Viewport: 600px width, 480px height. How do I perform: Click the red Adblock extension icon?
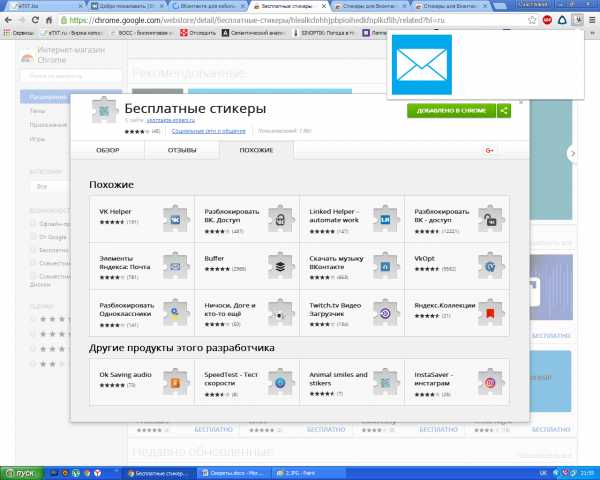pyautogui.click(x=547, y=20)
